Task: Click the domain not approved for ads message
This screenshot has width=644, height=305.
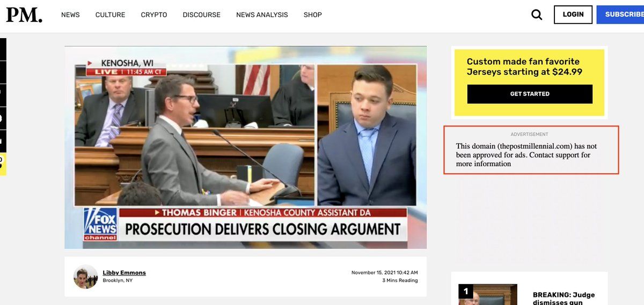Action: 526,155
